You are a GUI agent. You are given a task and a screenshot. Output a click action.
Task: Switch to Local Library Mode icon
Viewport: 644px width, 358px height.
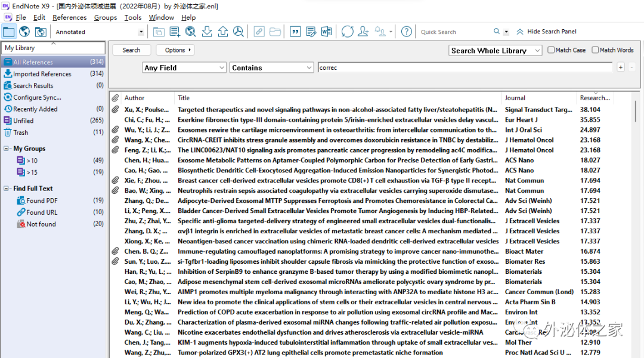coord(8,32)
